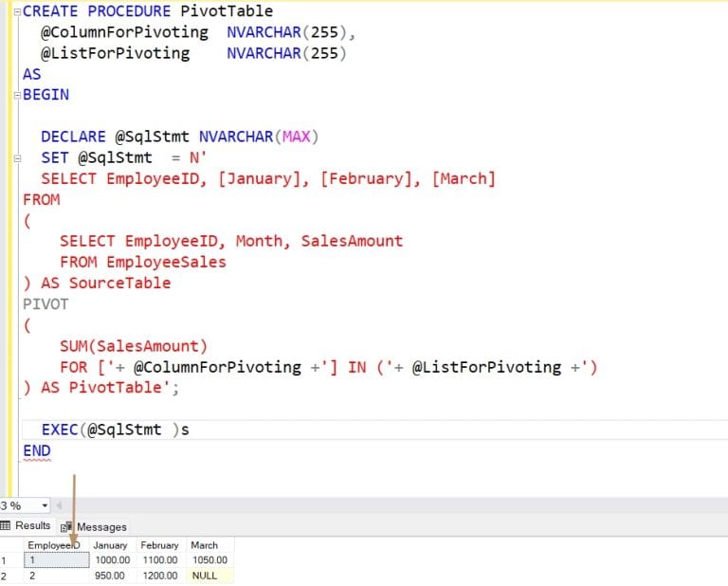
Task: Click EmployeeSales table name in FROM clause
Action: (166, 263)
